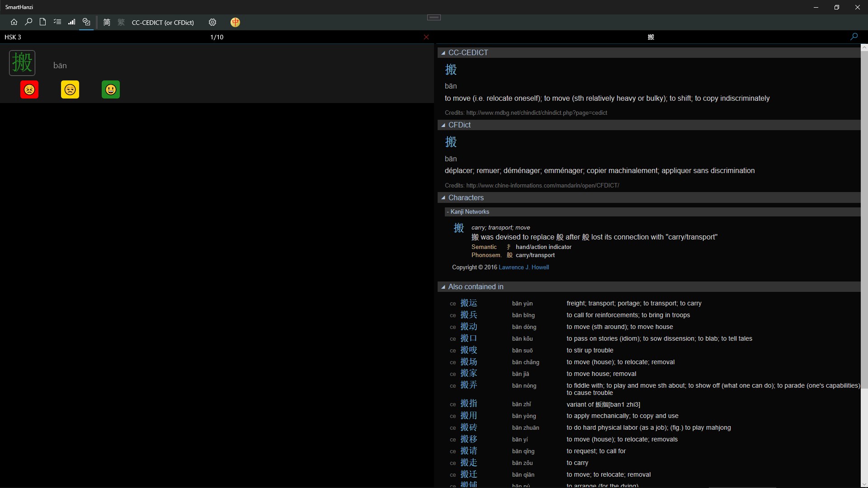The height and width of the screenshot is (488, 868).
Task: Open the vocabulary lists checklist icon
Action: click(57, 22)
